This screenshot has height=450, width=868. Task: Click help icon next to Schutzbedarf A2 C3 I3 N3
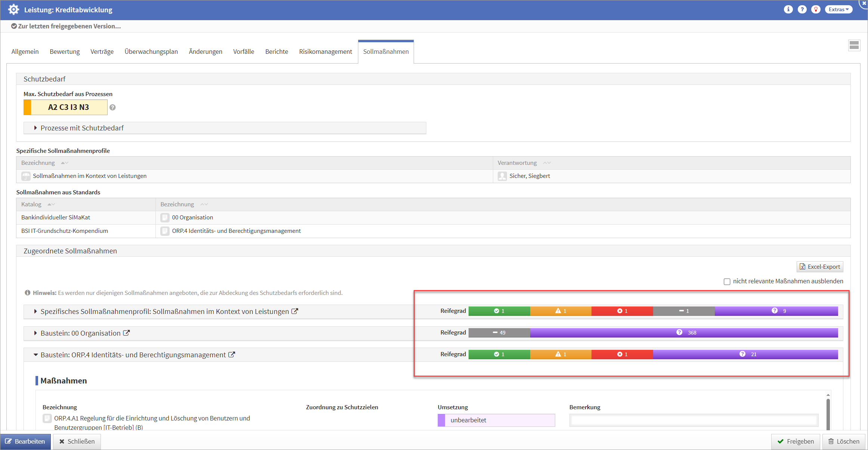point(112,107)
